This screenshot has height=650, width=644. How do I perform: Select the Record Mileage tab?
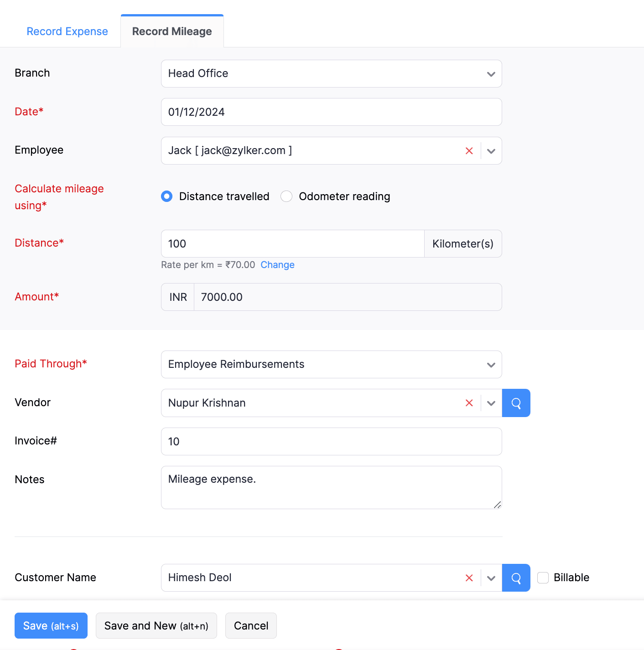[172, 31]
